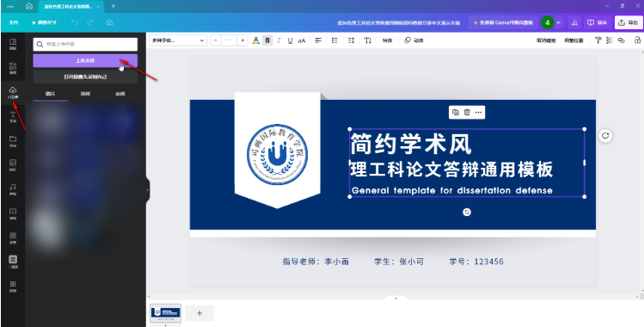Open the Templates panel in the sidebar

pos(13,44)
